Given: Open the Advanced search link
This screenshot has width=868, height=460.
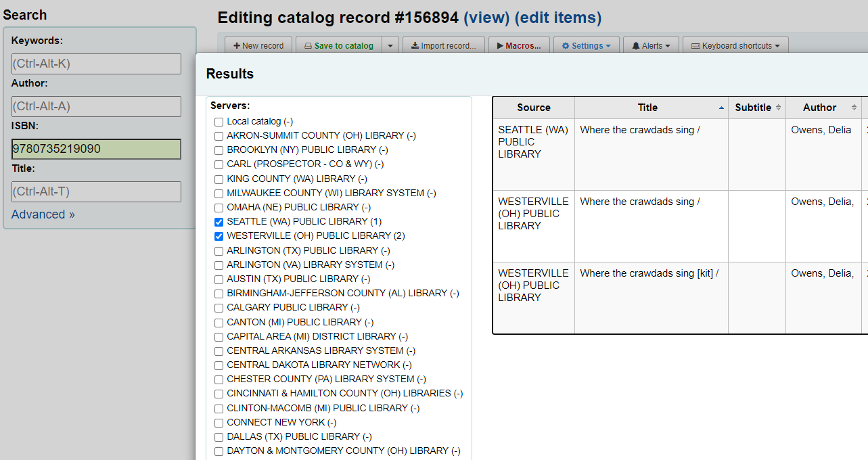Looking at the screenshot, I should pyautogui.click(x=43, y=214).
